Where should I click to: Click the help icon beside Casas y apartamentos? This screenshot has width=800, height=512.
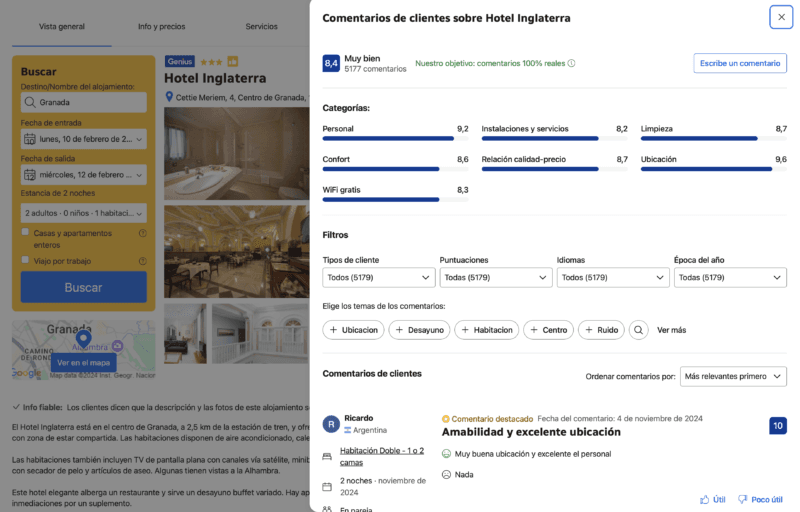(x=143, y=233)
